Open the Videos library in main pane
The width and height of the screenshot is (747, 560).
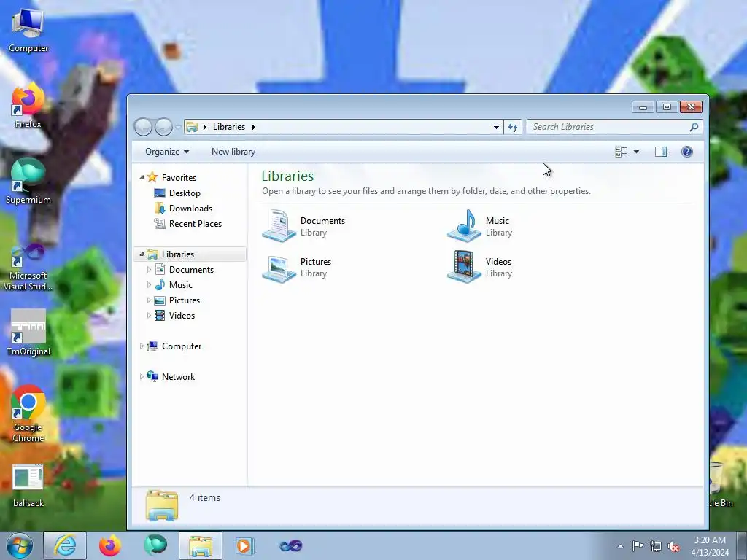coord(480,267)
